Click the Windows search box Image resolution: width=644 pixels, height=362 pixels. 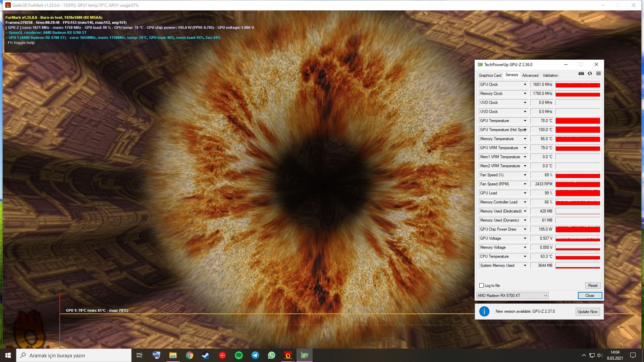point(74,355)
